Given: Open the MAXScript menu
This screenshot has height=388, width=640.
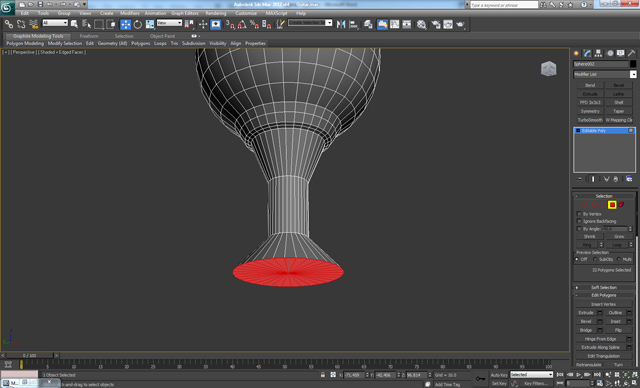Looking at the screenshot, I should (x=276, y=13).
